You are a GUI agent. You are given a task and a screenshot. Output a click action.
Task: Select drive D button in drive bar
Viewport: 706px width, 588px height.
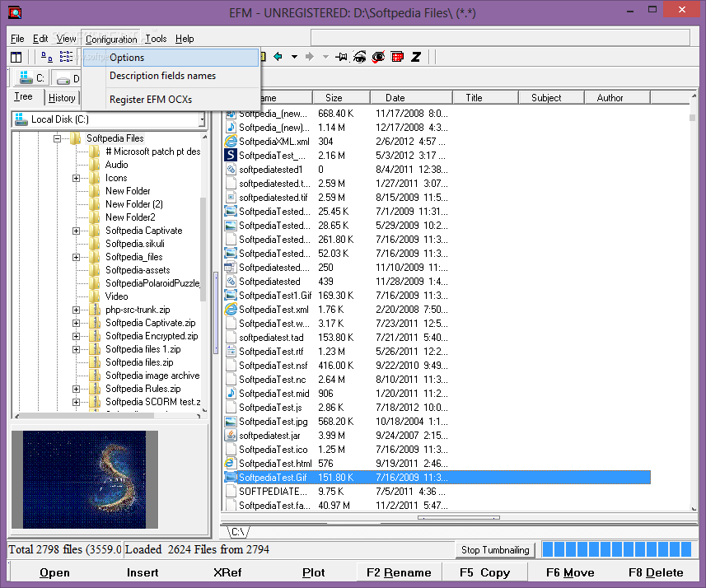pos(66,78)
